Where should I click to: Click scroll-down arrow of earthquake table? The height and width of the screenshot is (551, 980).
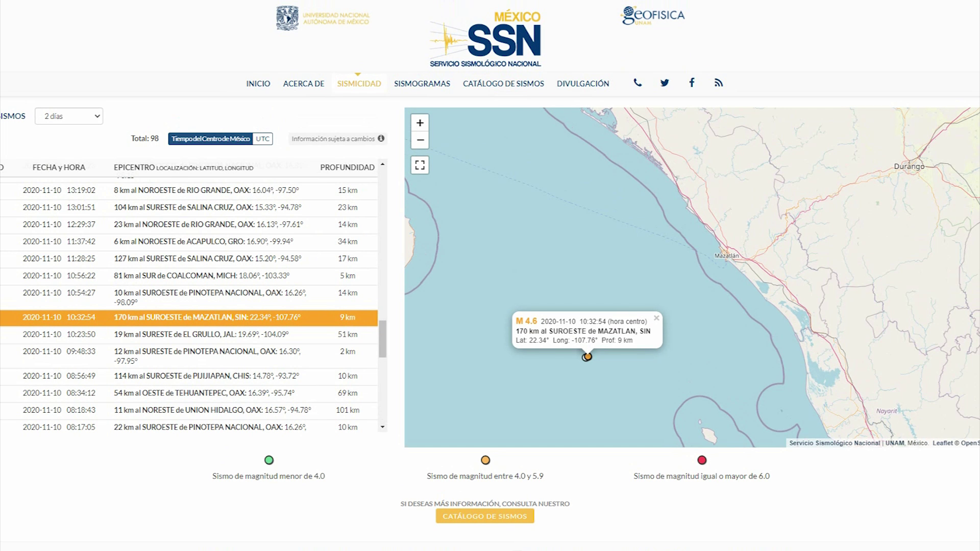click(382, 427)
